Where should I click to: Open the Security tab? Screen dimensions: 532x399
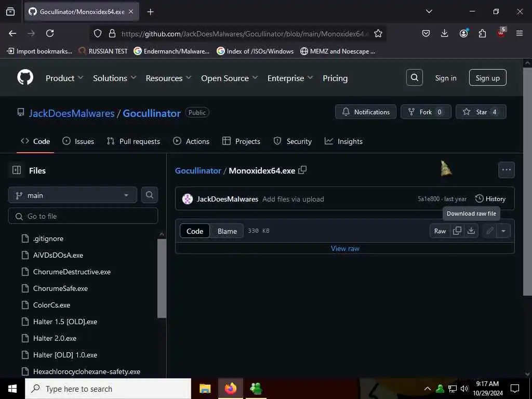coord(292,141)
